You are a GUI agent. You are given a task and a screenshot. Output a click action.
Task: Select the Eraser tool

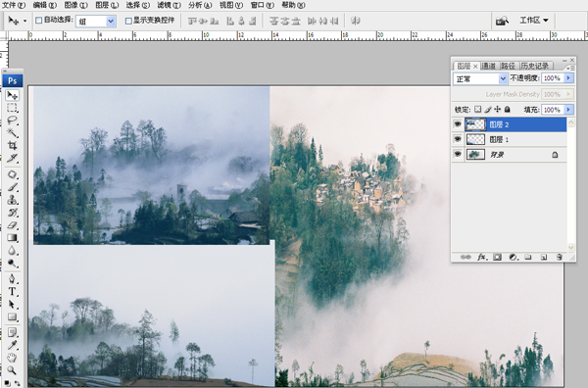pos(12,225)
